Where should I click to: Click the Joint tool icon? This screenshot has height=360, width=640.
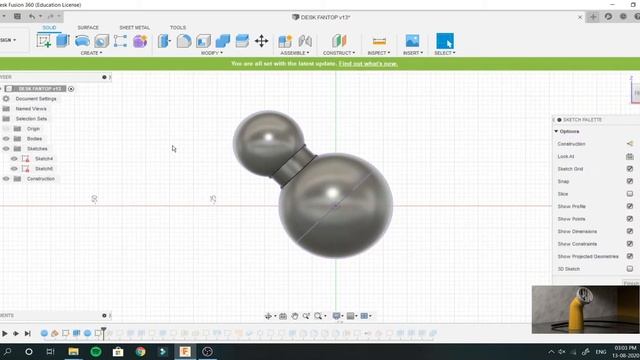(305, 41)
